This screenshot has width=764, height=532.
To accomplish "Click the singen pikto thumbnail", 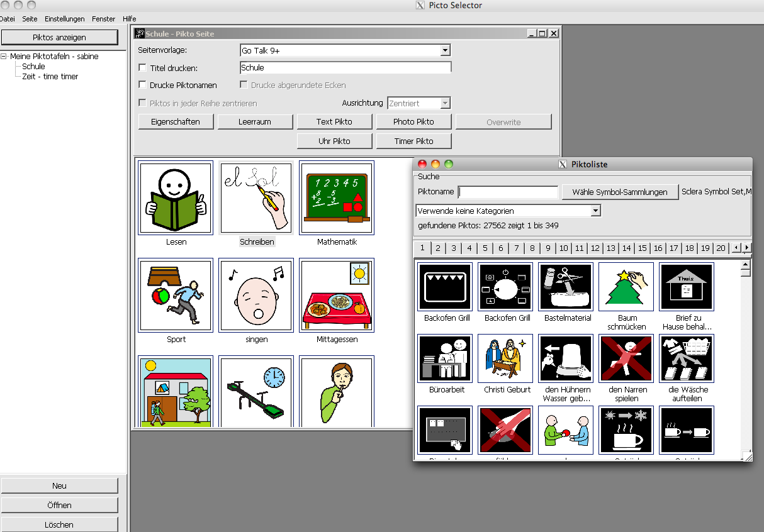I will coord(256,294).
